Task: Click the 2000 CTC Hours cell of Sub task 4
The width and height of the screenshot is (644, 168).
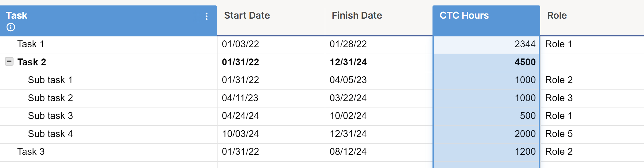Action: [525, 134]
